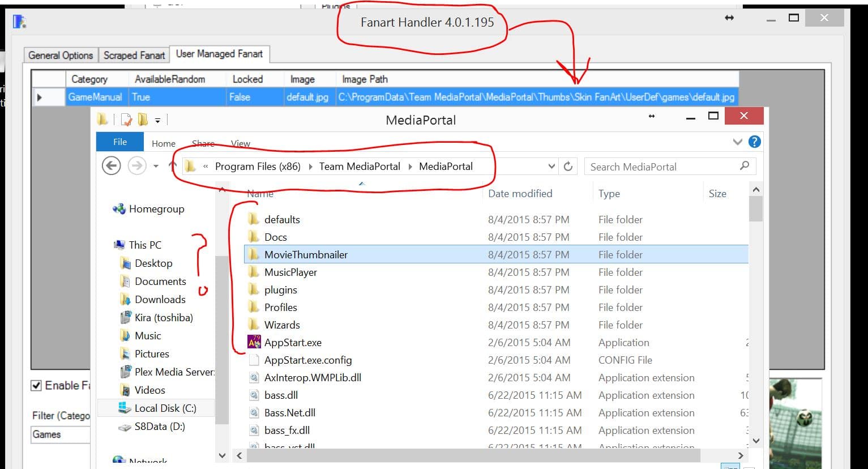Open the General Options tab

click(x=61, y=55)
